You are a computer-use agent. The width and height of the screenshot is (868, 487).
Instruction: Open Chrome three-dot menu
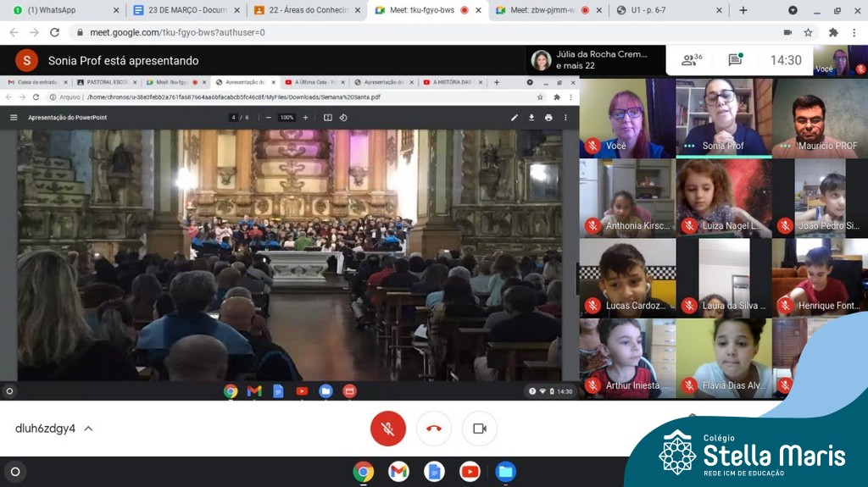pos(854,32)
